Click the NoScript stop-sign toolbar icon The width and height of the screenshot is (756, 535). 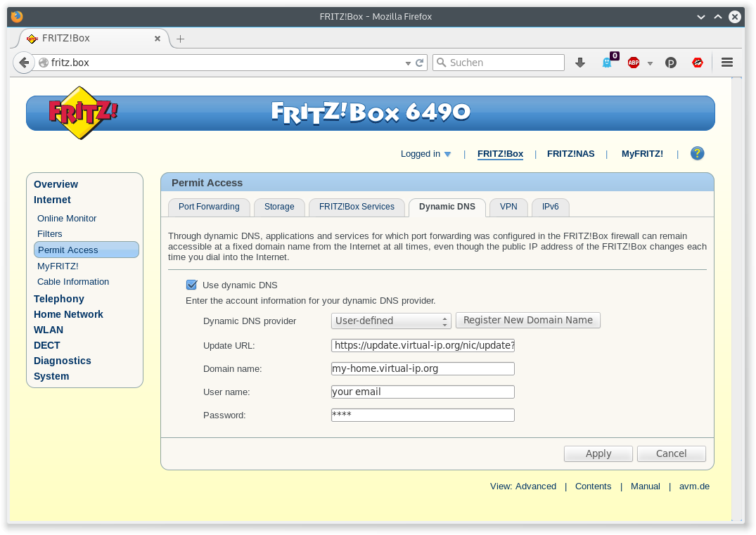click(x=697, y=63)
